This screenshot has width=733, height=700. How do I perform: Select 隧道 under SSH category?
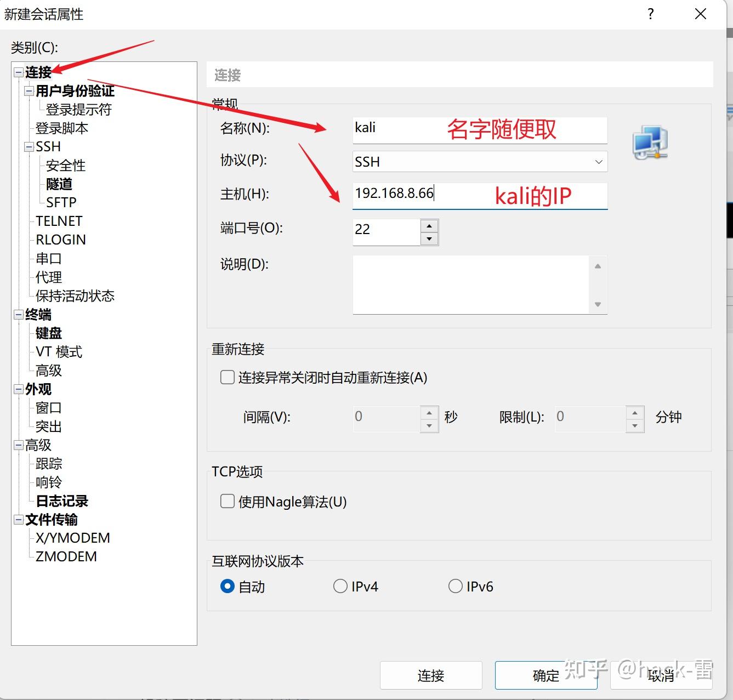(59, 184)
